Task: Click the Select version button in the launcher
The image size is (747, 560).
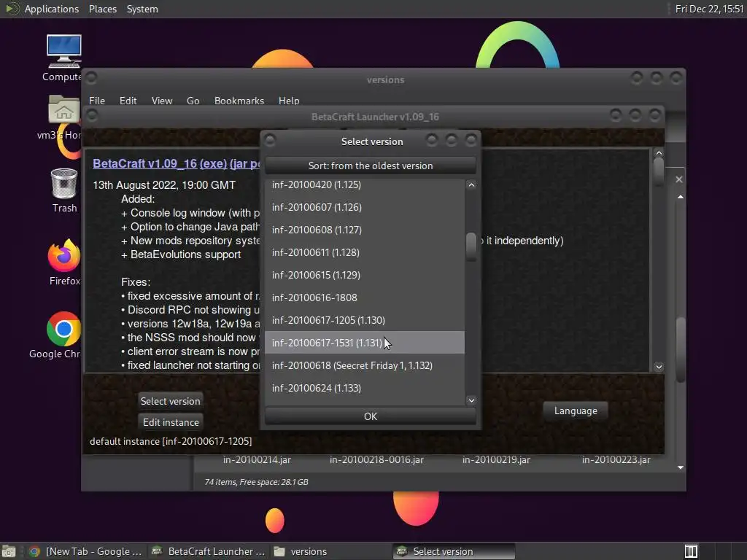Action: pyautogui.click(x=170, y=401)
